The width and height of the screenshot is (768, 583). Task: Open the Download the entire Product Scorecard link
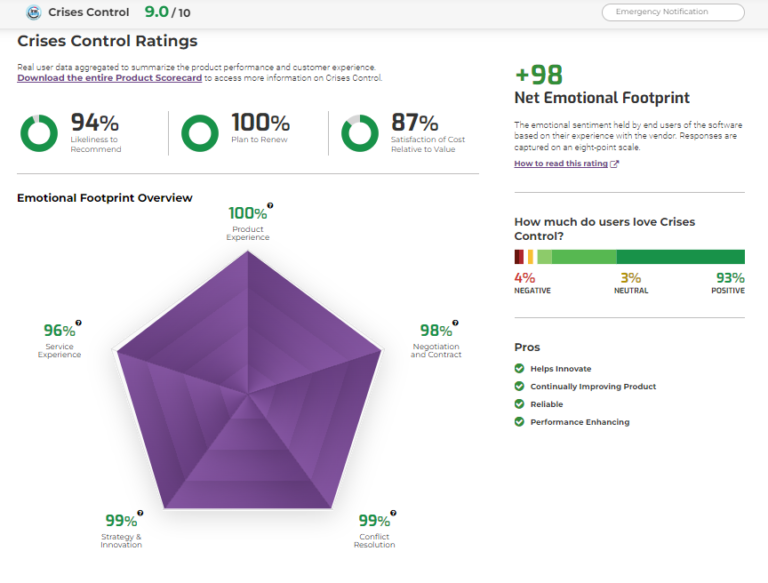coord(109,78)
